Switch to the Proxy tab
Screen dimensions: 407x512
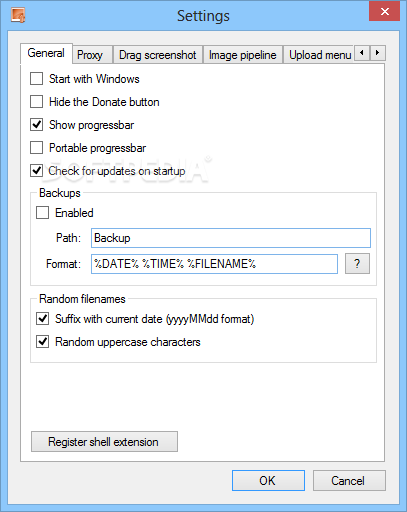coord(90,55)
